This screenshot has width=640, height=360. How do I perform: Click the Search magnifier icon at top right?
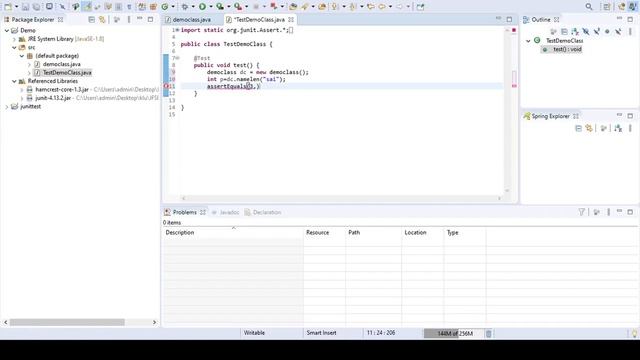coord(589,7)
